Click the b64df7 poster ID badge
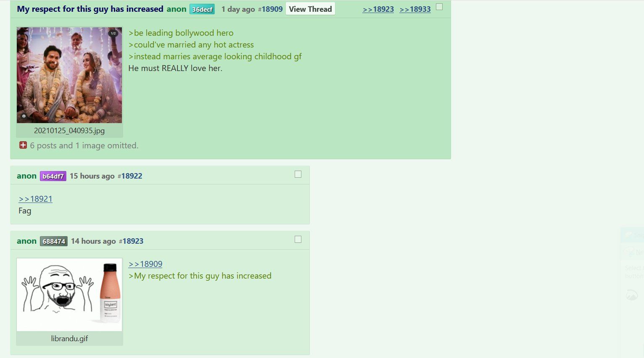Viewport: 644px width, 358px height. [53, 176]
